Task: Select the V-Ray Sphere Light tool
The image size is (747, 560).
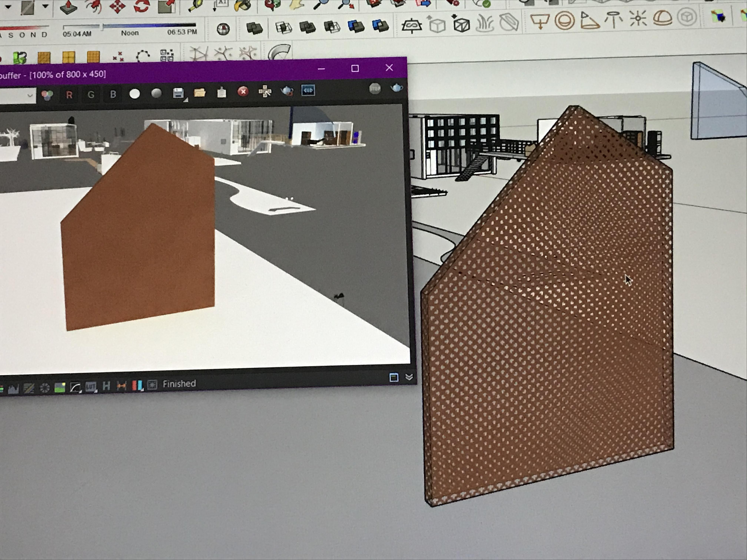Action: pyautogui.click(x=564, y=21)
